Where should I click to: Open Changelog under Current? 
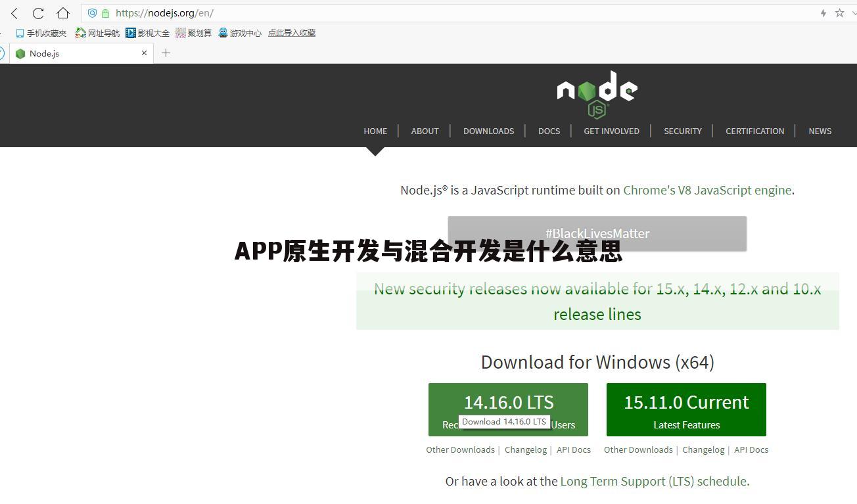703,449
